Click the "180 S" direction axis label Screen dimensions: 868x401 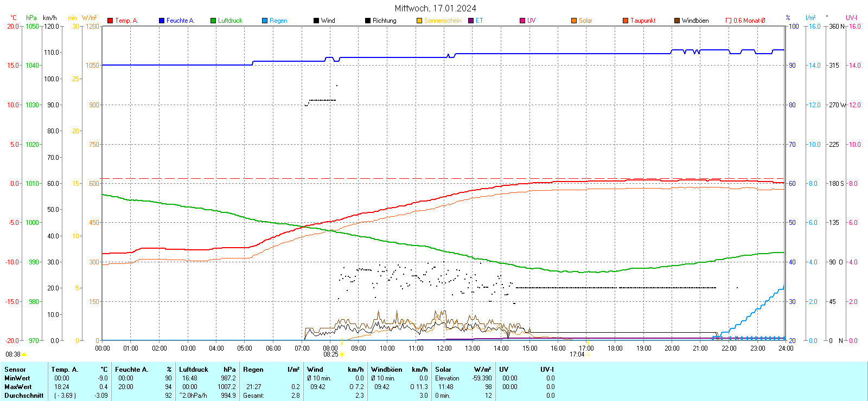pyautogui.click(x=837, y=184)
